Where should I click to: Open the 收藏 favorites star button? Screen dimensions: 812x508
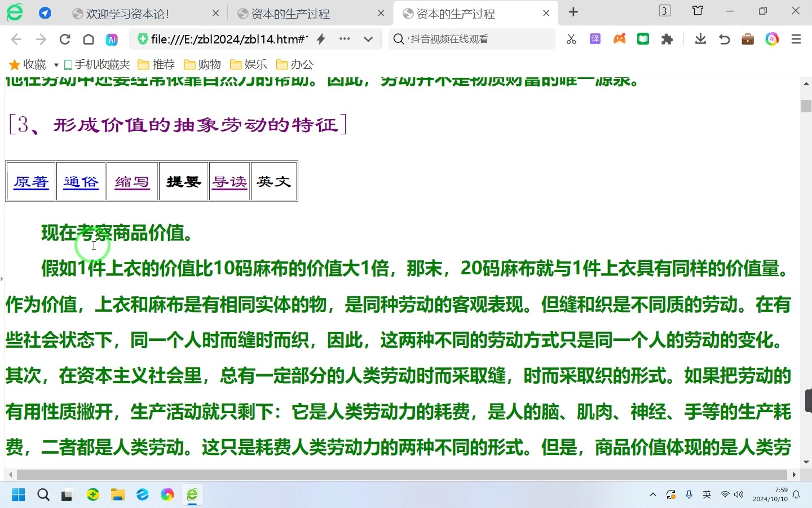(x=28, y=64)
